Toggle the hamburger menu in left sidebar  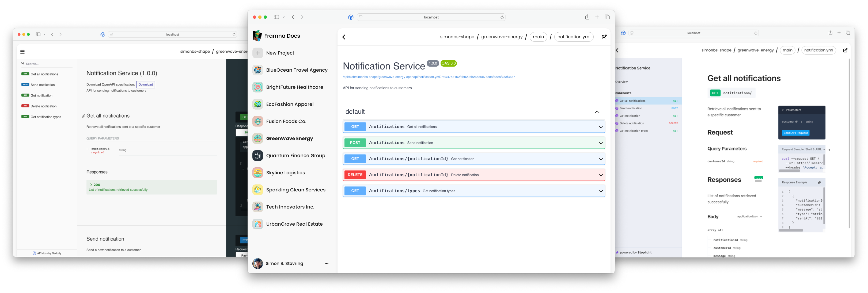(x=22, y=51)
